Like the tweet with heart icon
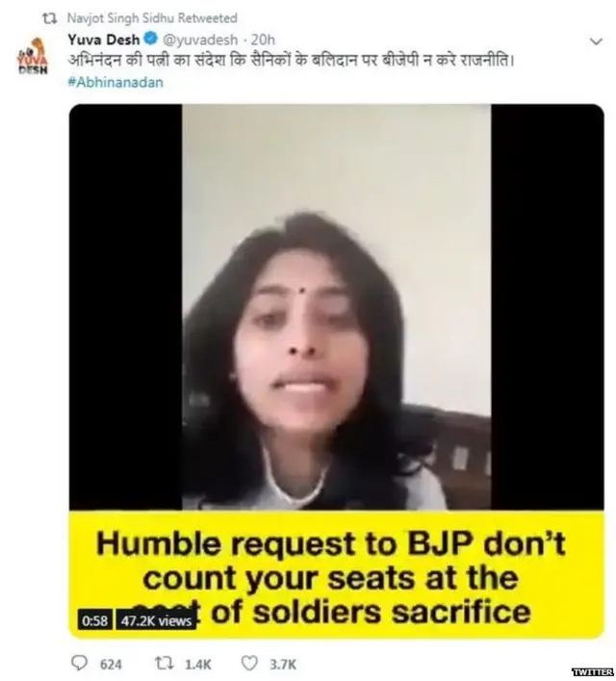The width and height of the screenshot is (616, 681). click(x=249, y=664)
